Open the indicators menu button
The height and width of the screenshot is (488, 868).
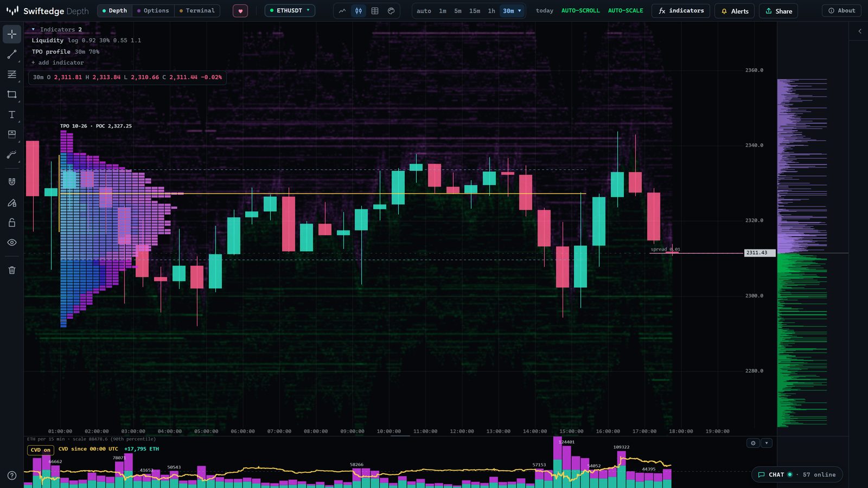coord(681,11)
